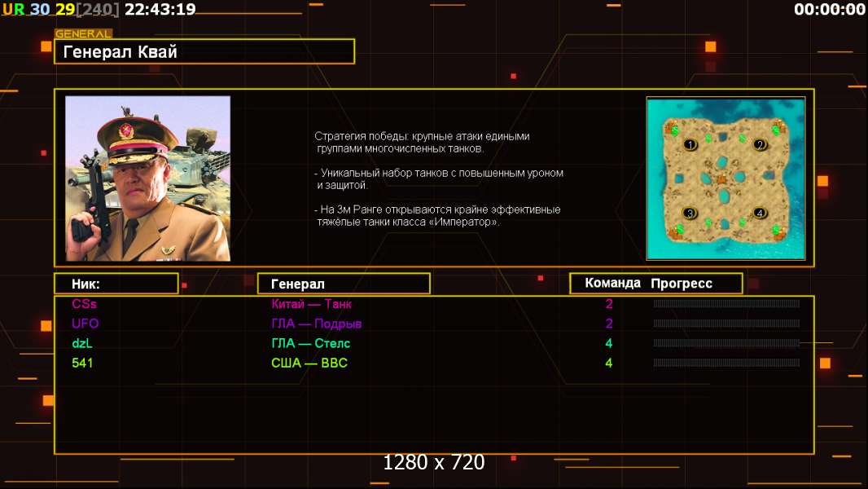Click 'США — ВВС' general entry
Screen dimensions: 868x489
tap(309, 363)
